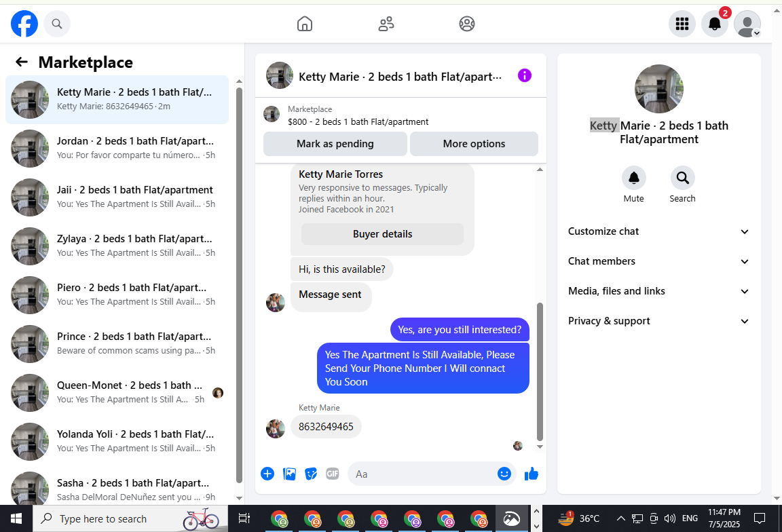
Task: Show hidden tray icons chevron
Action: point(621,518)
